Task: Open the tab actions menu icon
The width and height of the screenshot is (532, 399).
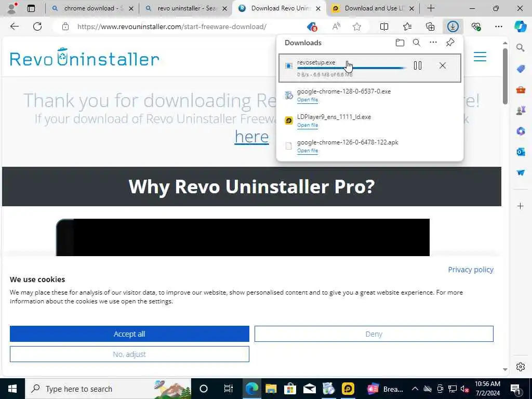Action: click(x=31, y=8)
